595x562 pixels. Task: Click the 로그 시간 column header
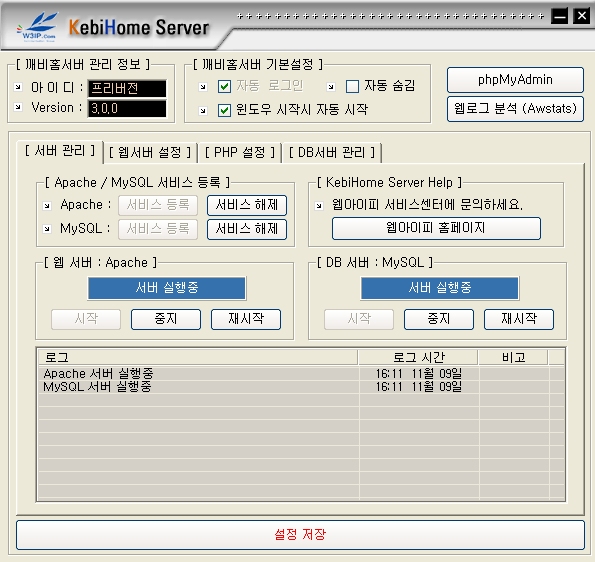tap(418, 357)
